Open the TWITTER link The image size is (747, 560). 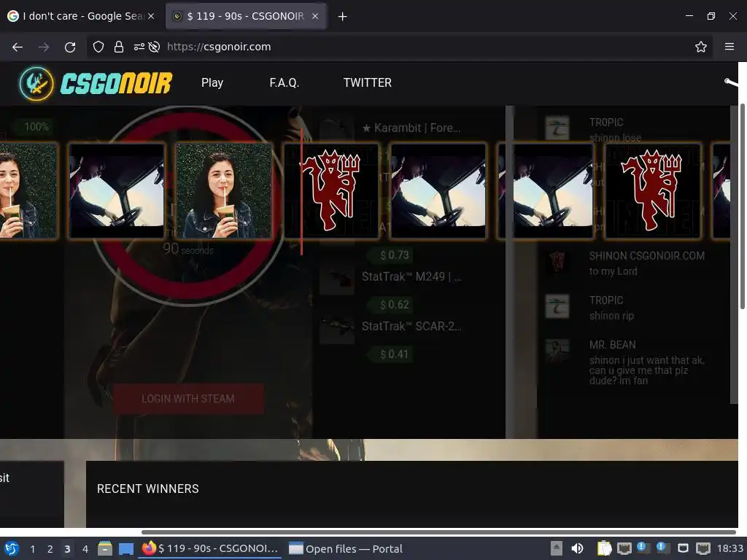click(x=368, y=83)
